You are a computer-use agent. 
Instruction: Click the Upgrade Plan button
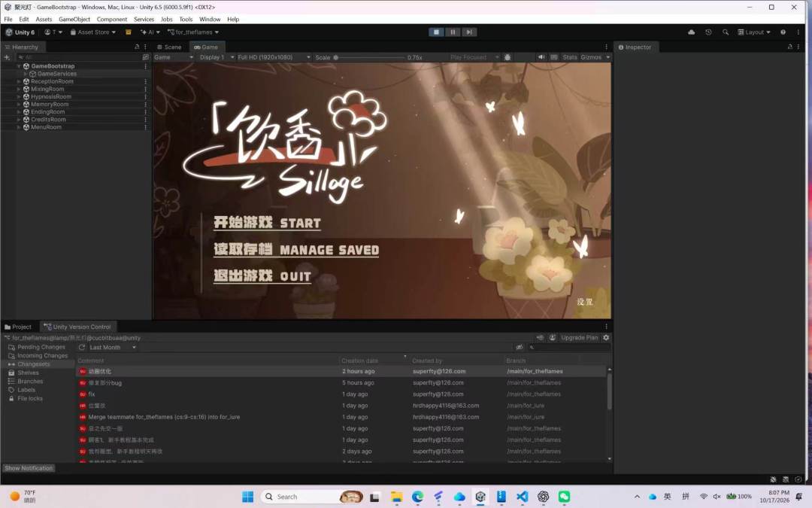point(579,337)
